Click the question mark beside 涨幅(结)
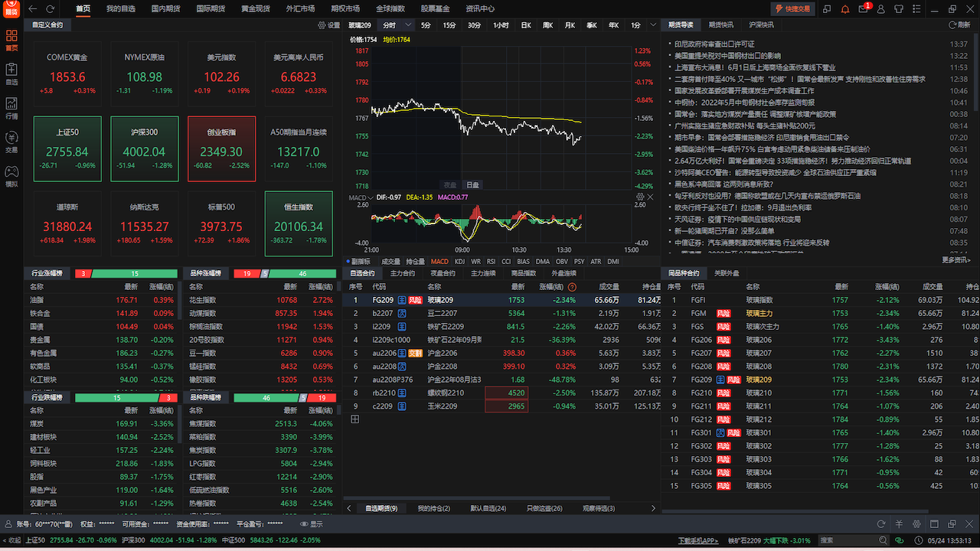This screenshot has height=551, width=980. 572,287
